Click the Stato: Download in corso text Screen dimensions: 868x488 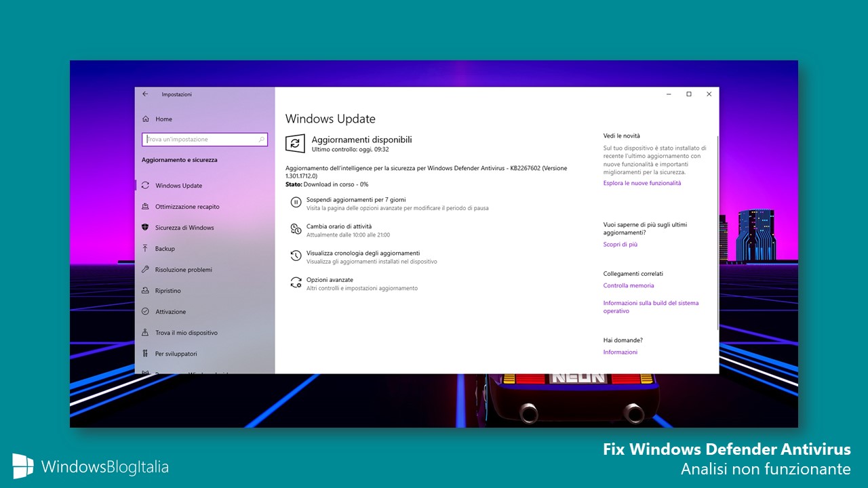click(x=327, y=184)
